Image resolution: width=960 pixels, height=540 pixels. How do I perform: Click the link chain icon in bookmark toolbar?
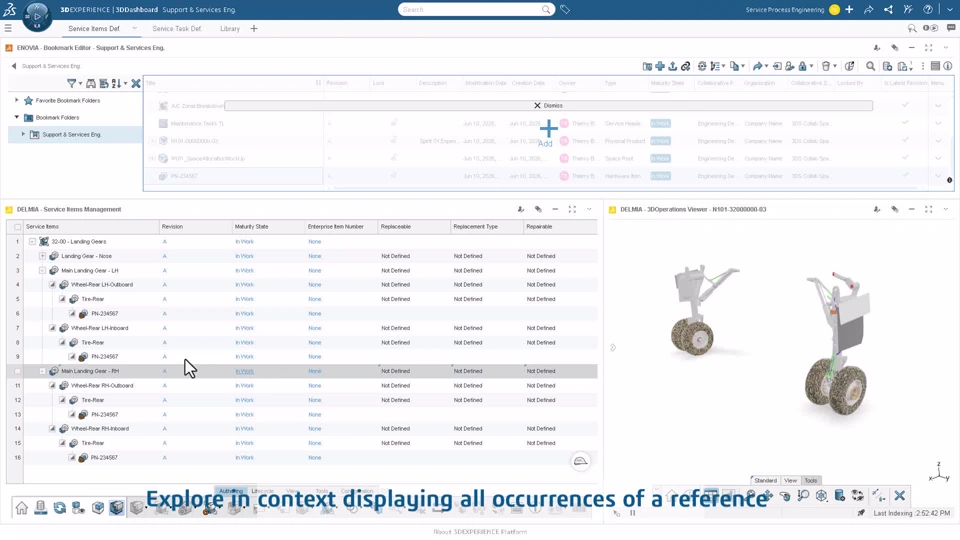(686, 66)
